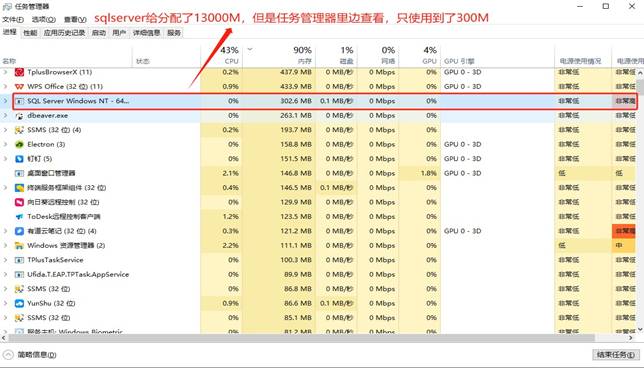Screen dimensions: 644x368
Task: Click the 终端服务框架组件 process icon
Action: 19,188
